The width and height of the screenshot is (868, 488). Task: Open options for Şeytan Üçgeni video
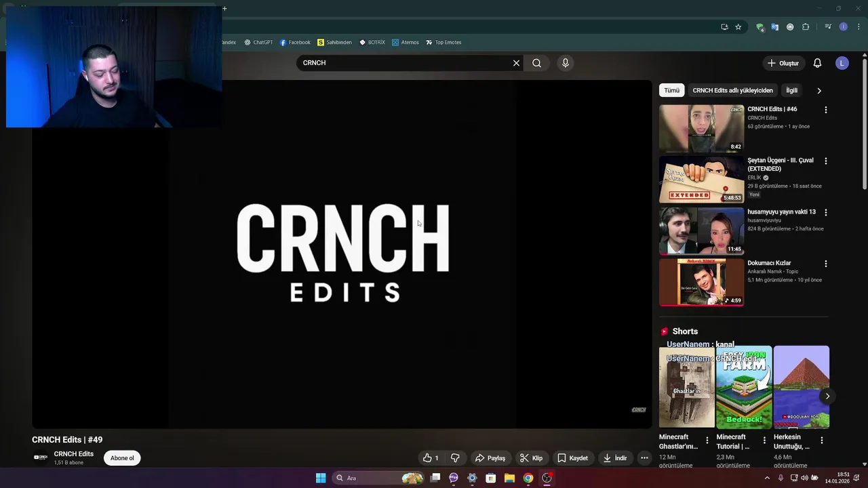point(825,161)
